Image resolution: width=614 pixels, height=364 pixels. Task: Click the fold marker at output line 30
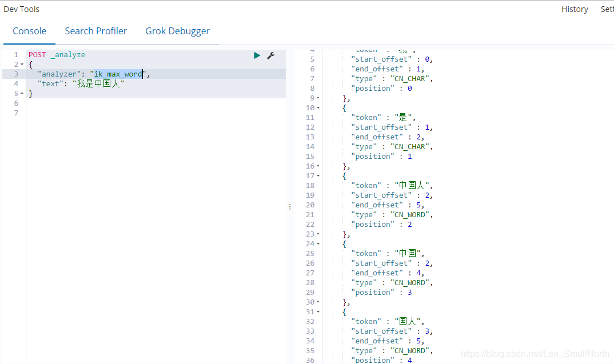[318, 302]
